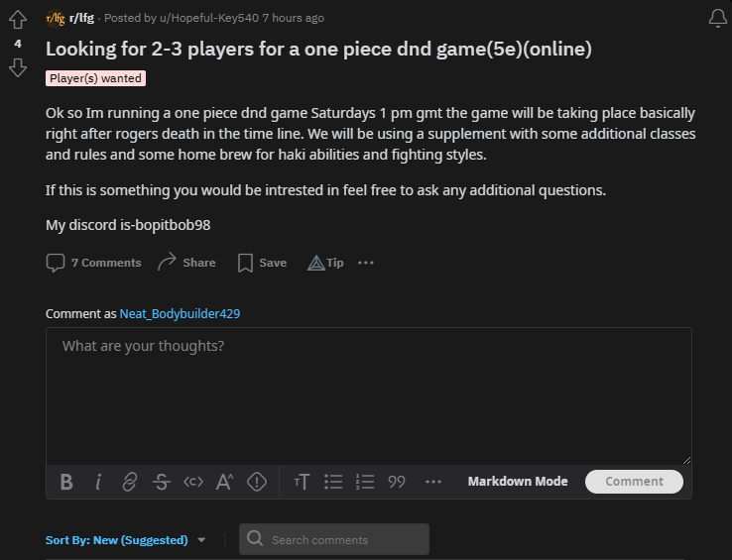
Task: Open post's three-dot more options menu
Action: point(366,263)
